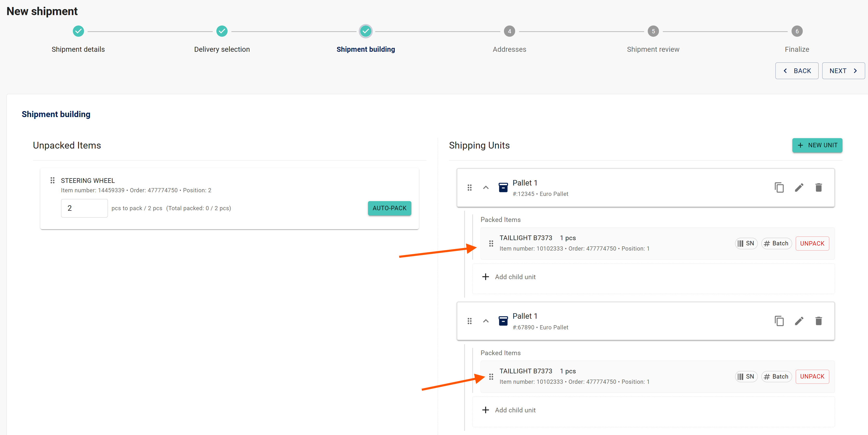Click the pcs to pack quantity field
868x435 pixels.
tap(84, 208)
